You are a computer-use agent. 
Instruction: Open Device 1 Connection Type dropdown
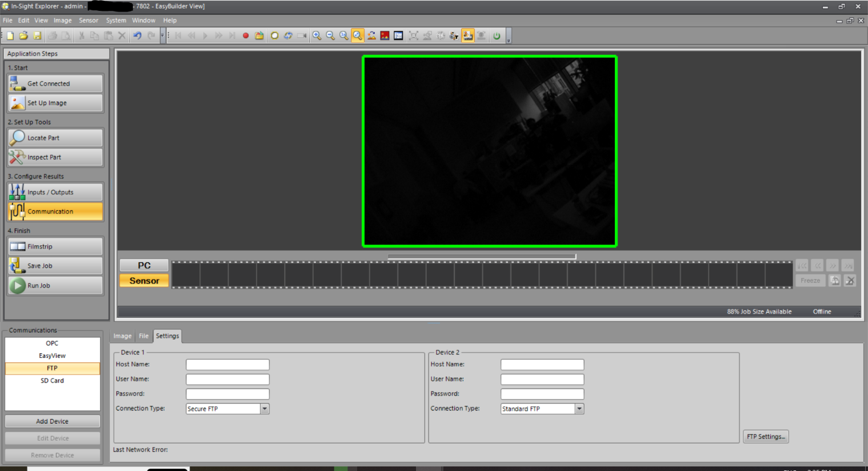264,408
